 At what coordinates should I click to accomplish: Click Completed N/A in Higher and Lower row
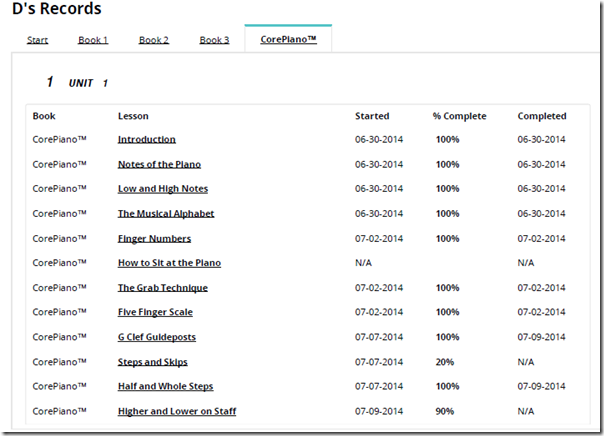click(526, 411)
